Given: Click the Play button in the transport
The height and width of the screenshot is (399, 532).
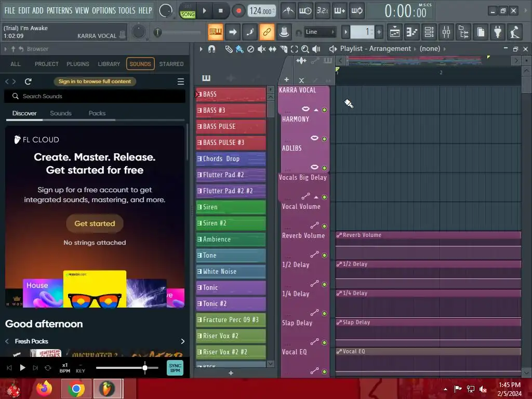Looking at the screenshot, I should tap(204, 11).
